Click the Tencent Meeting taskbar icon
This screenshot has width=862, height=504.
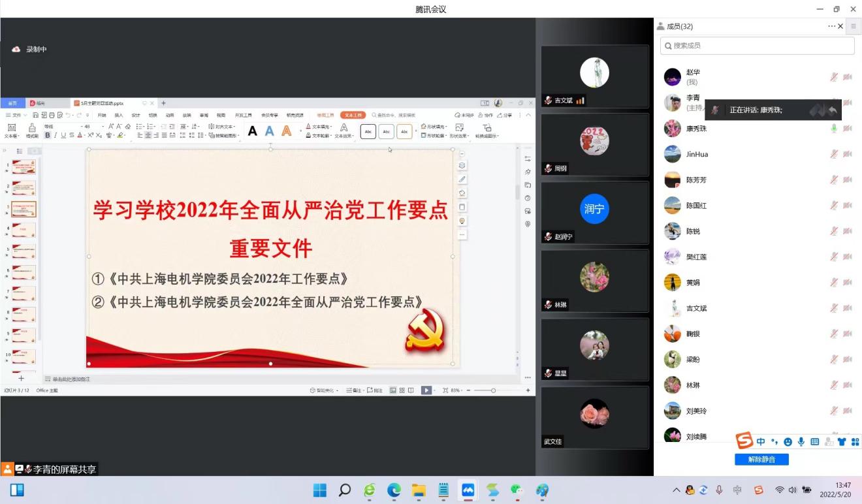point(468,490)
